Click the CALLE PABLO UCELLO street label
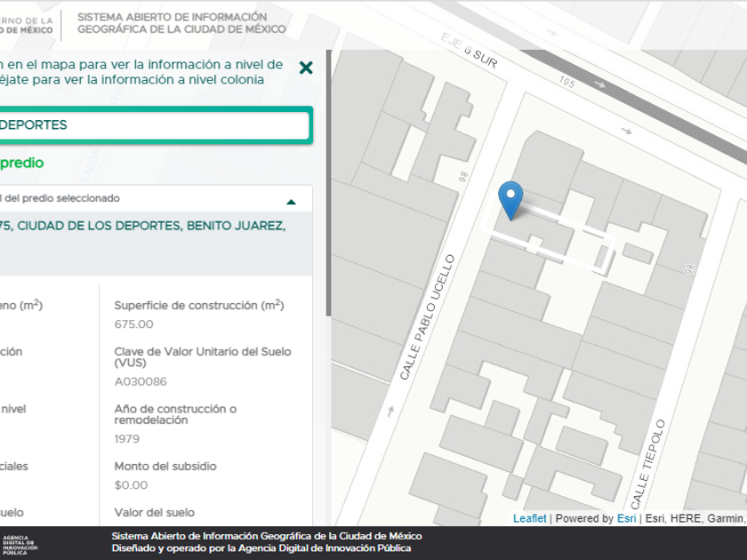This screenshot has height=560, width=747. (428, 317)
